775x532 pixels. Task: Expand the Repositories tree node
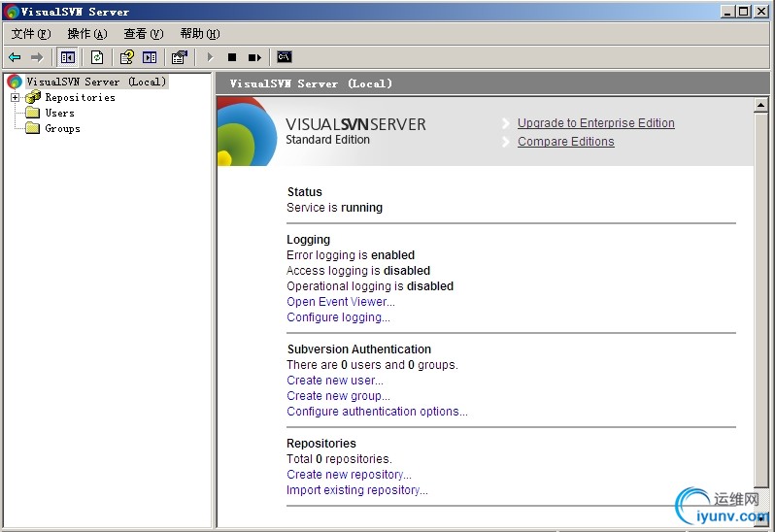16,98
